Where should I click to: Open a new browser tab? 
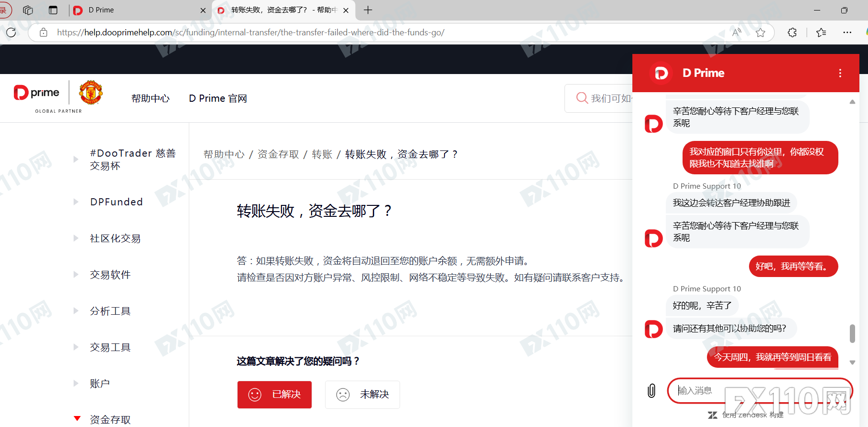tap(368, 10)
